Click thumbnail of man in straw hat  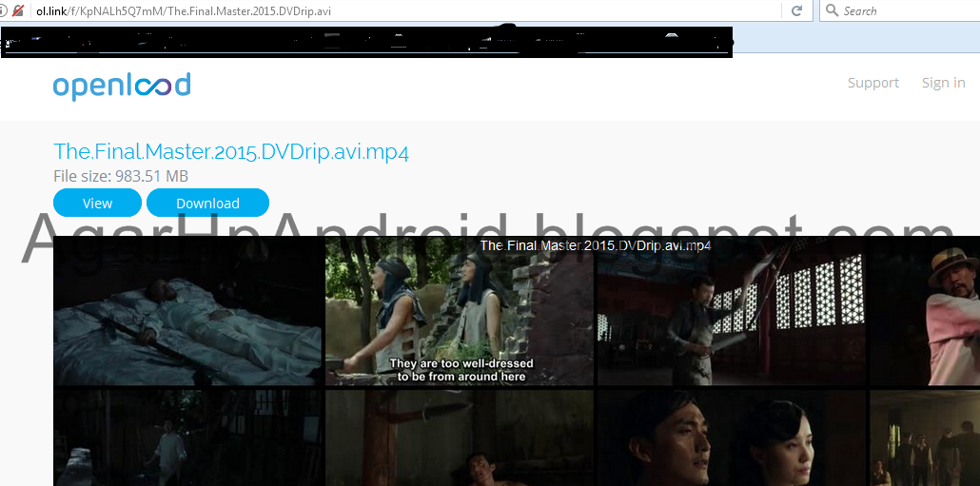click(925, 311)
